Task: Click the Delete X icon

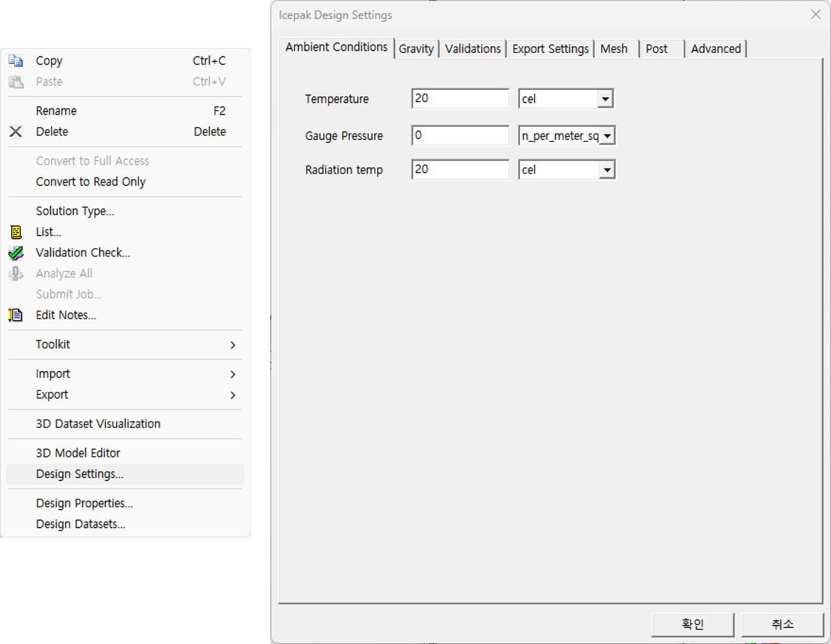Action: [x=16, y=132]
